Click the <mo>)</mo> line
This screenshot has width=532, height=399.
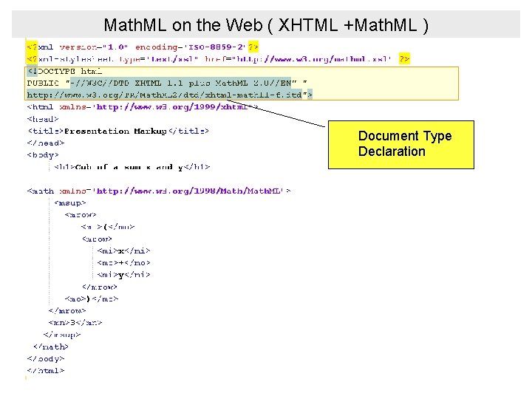[92, 299]
